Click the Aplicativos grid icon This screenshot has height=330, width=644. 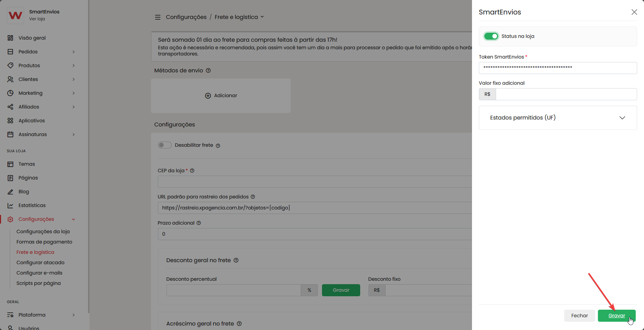[10, 121]
